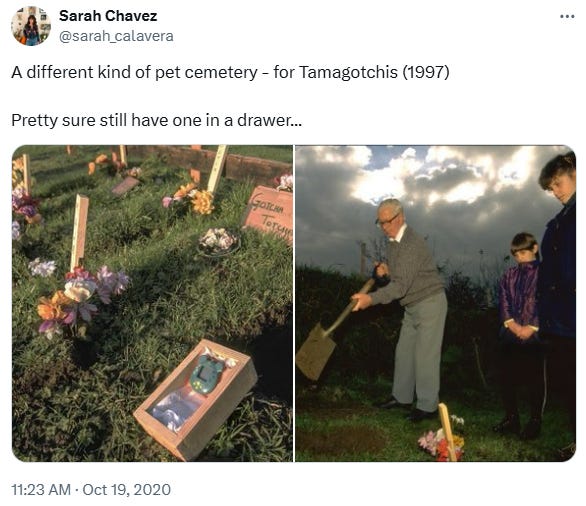The image size is (586, 506).
Task: Click the flowers at grave in right photo
Action: tap(441, 440)
